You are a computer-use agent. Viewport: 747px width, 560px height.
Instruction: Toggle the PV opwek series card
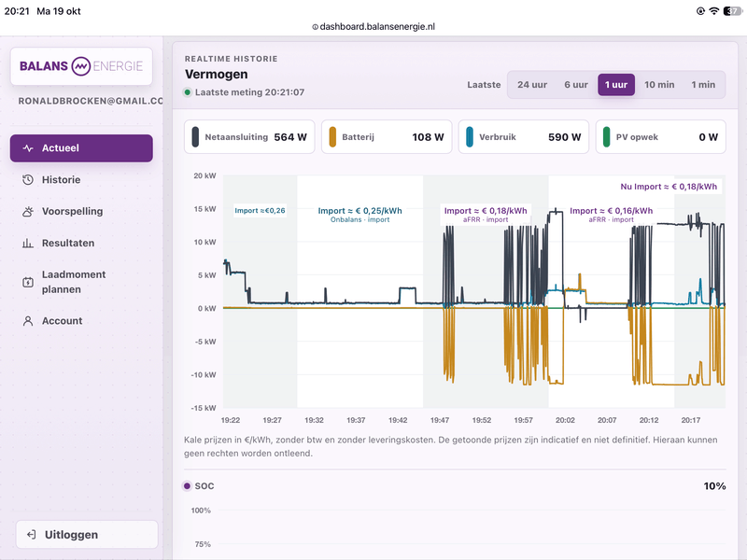661,137
